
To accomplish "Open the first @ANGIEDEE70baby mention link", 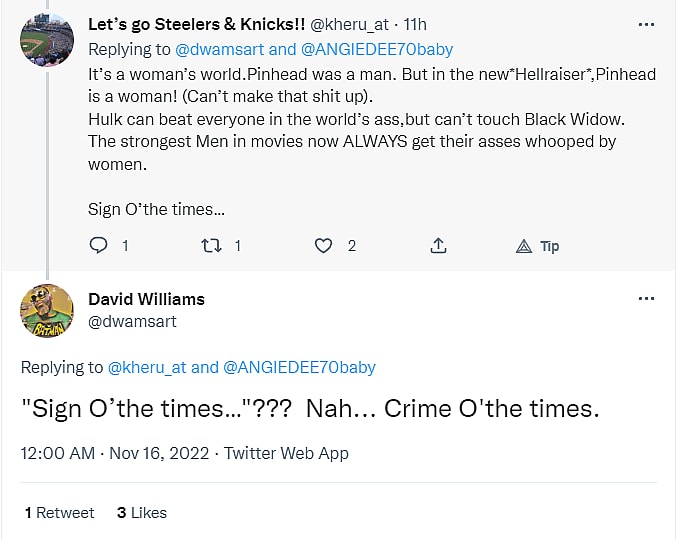I will [x=377, y=49].
